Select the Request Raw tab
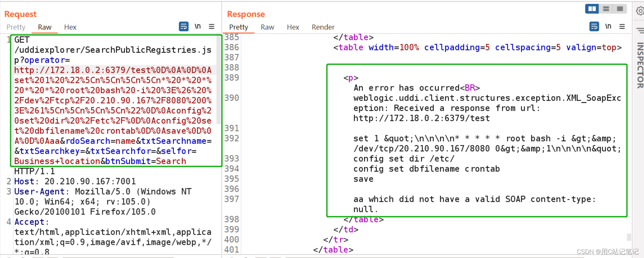 coord(45,27)
